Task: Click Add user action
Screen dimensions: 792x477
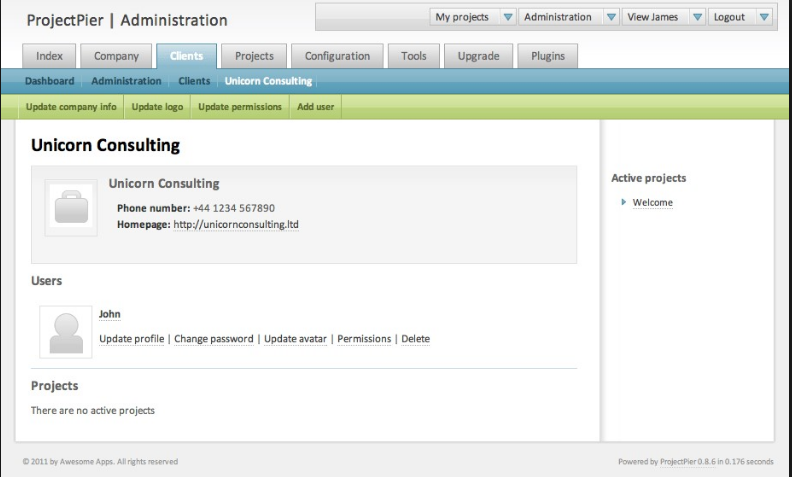Action: (316, 107)
